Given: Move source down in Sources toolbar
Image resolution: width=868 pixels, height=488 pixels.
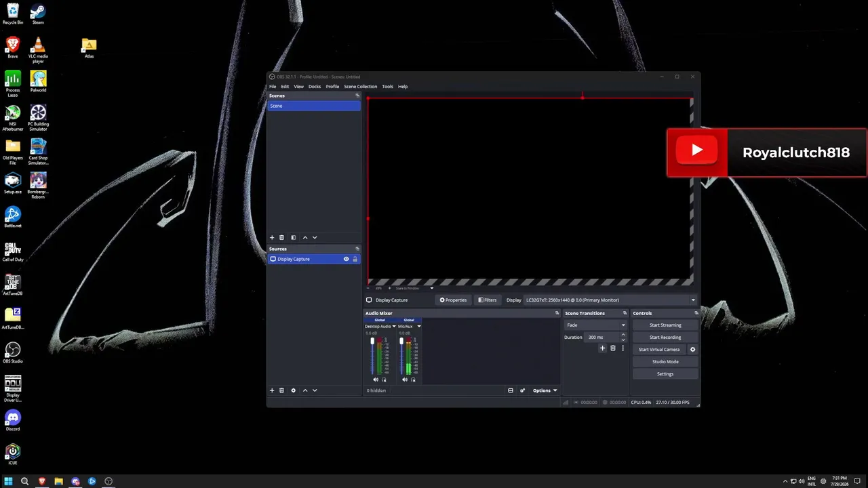Looking at the screenshot, I should click(315, 390).
